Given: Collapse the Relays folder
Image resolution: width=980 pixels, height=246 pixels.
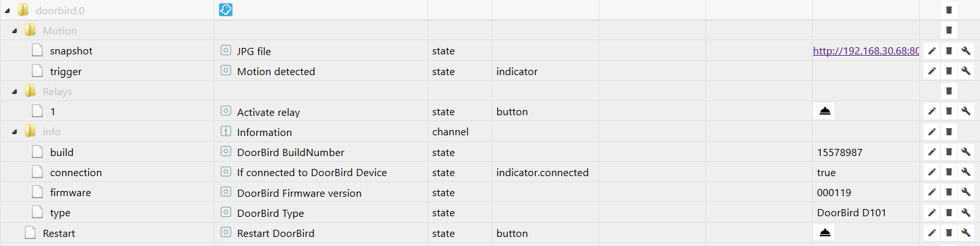Looking at the screenshot, I should pyautogui.click(x=15, y=92).
